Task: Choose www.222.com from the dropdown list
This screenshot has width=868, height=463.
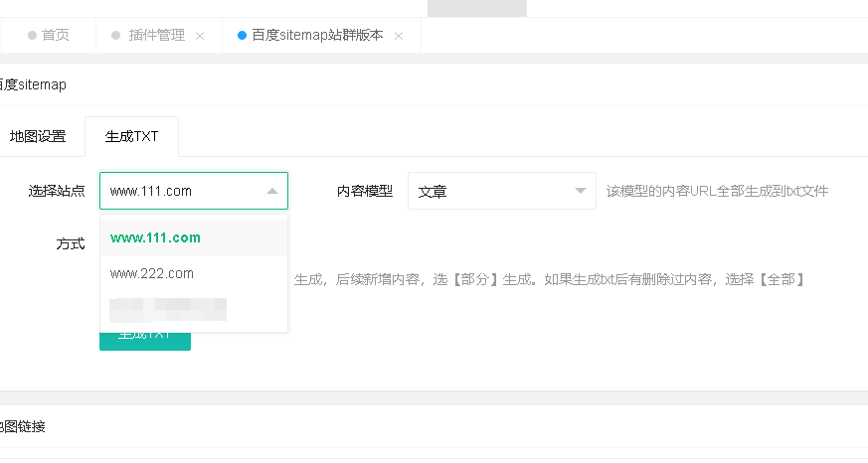Action: 194,274
